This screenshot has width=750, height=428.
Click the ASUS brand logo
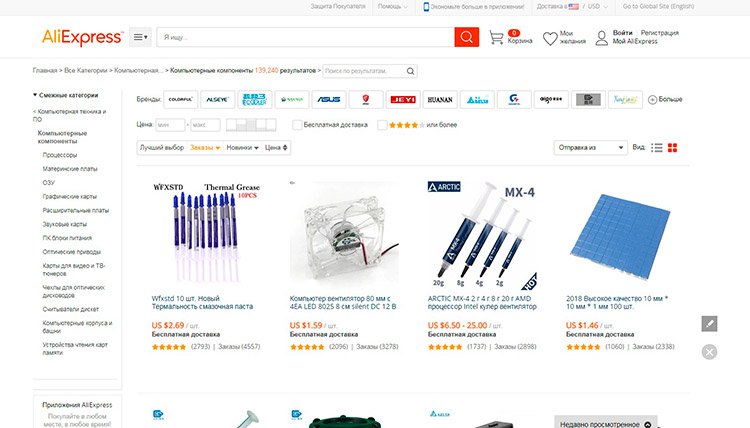pos(329,99)
